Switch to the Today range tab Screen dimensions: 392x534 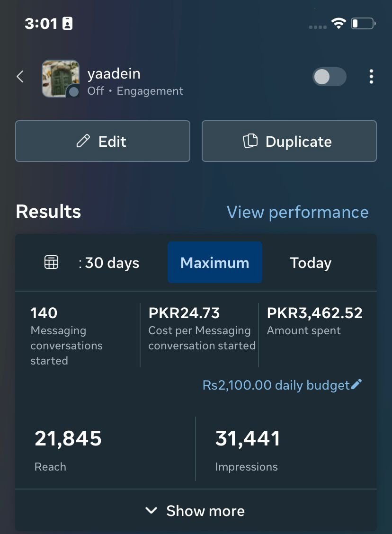pyautogui.click(x=311, y=263)
